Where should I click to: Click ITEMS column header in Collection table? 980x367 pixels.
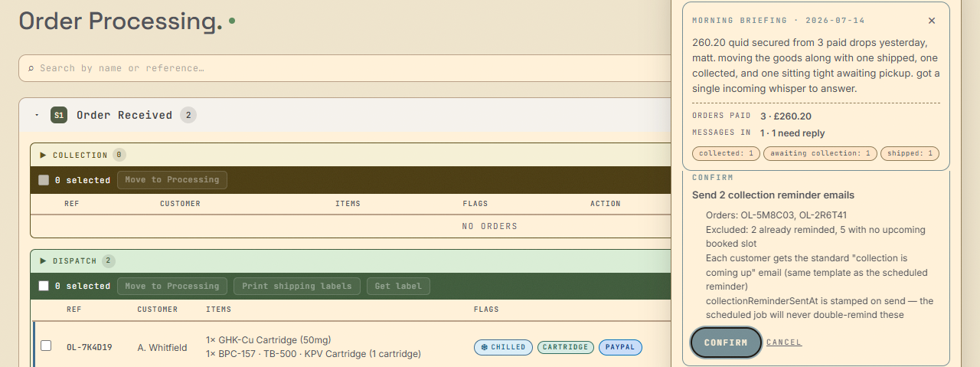coord(348,204)
